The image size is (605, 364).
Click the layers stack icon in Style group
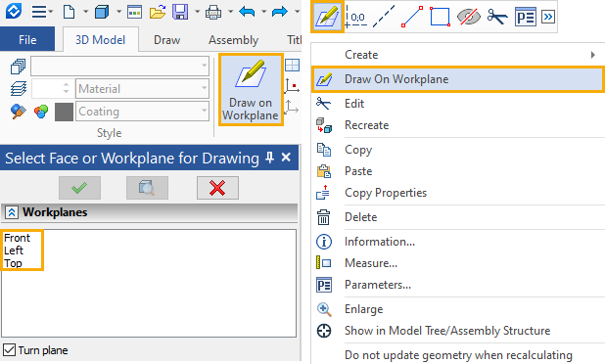pos(19,88)
